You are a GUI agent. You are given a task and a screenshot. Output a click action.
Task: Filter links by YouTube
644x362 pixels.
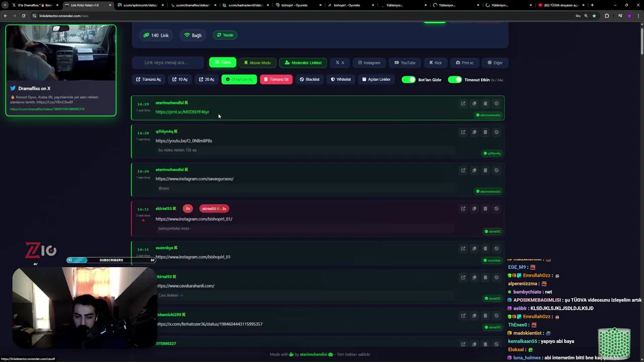tap(405, 63)
